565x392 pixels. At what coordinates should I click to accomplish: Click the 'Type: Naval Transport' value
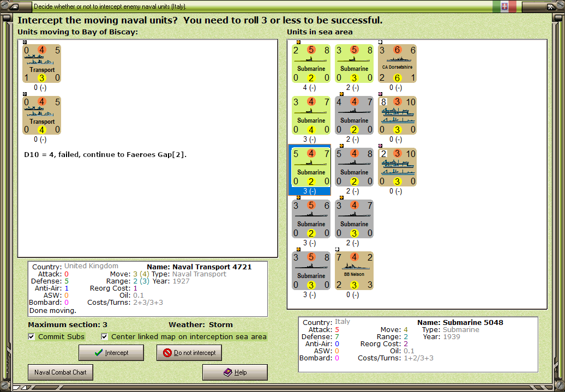pyautogui.click(x=199, y=274)
